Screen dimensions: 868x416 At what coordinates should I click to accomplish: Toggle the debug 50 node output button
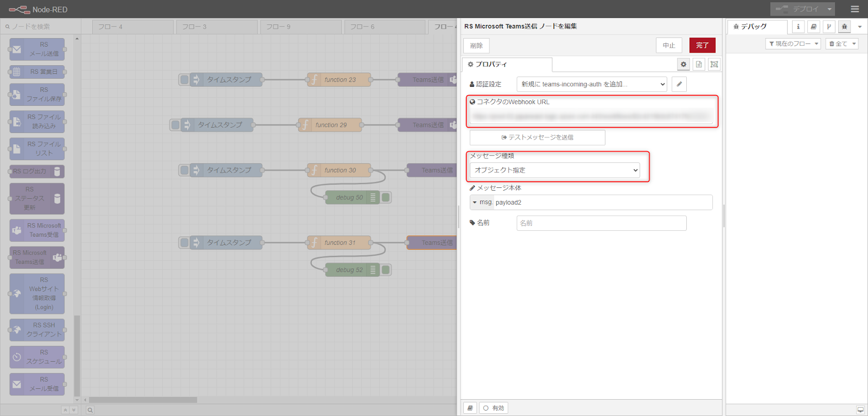pyautogui.click(x=386, y=197)
